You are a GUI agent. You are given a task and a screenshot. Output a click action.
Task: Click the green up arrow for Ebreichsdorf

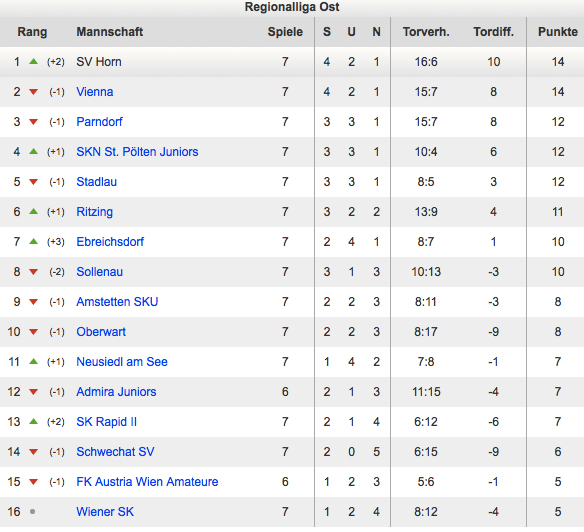(34, 241)
